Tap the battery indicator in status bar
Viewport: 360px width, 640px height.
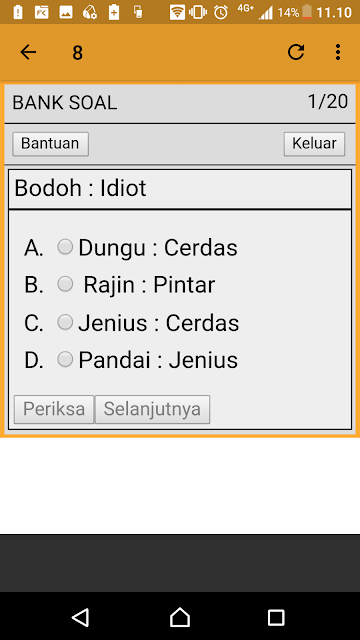click(307, 12)
